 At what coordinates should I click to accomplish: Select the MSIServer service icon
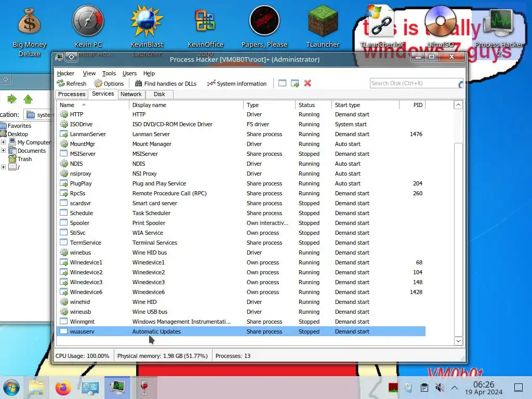click(x=64, y=154)
